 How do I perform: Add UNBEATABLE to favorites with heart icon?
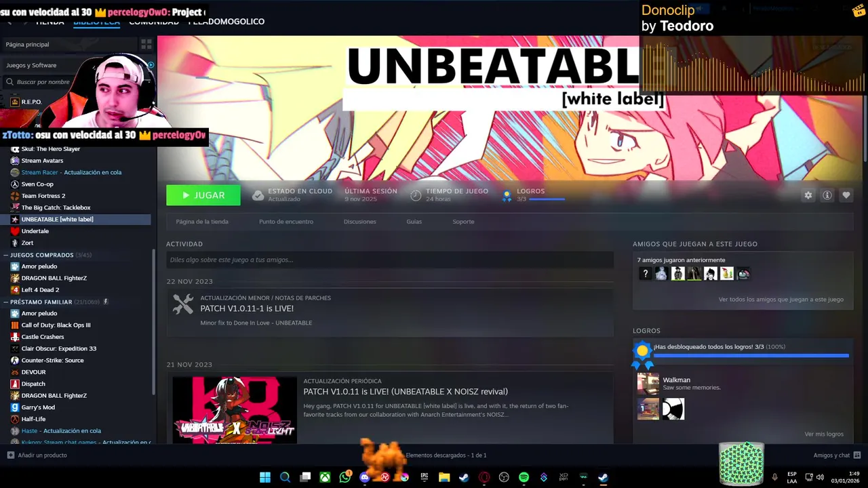pos(846,195)
